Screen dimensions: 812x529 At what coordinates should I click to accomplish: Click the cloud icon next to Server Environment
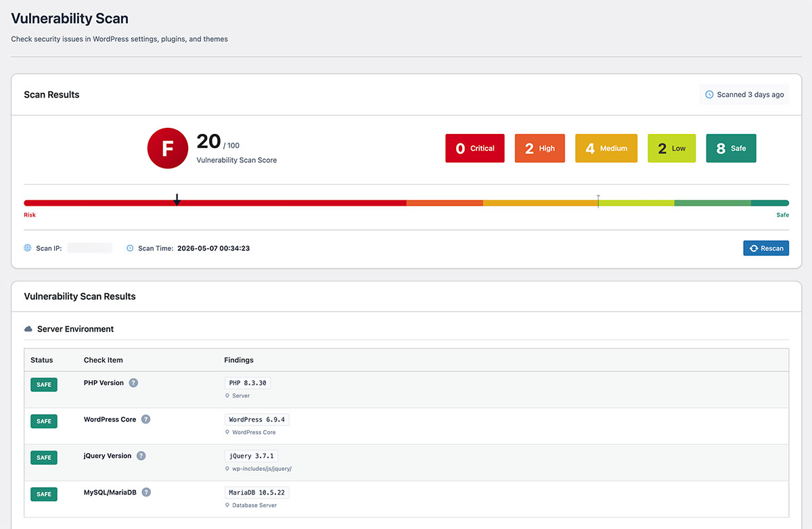click(x=28, y=329)
